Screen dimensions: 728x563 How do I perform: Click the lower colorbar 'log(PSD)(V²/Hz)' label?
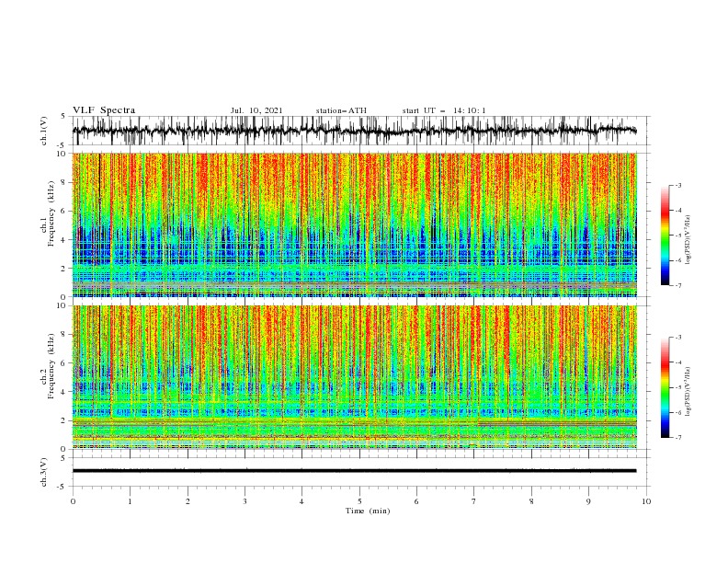pos(688,391)
